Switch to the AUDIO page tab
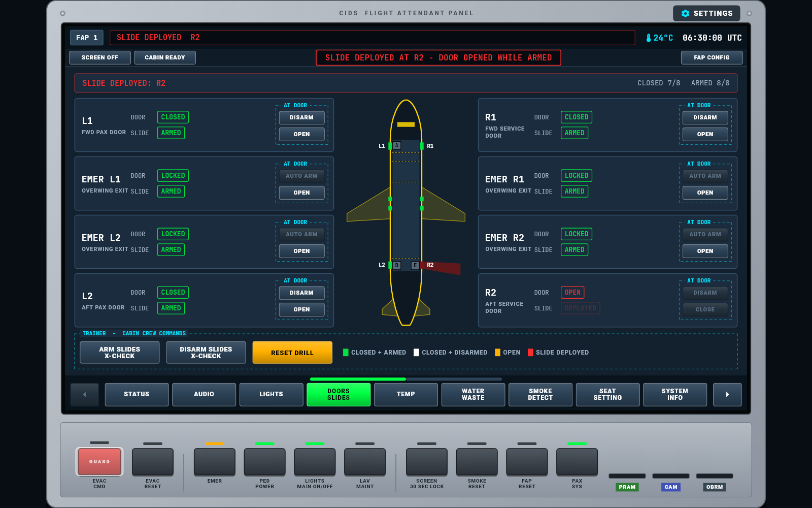 point(204,395)
